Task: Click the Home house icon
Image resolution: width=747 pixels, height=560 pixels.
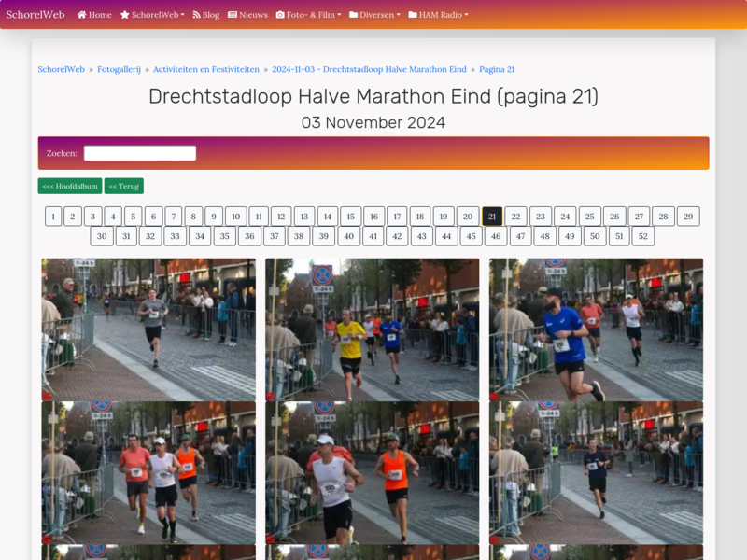Action: tap(82, 15)
